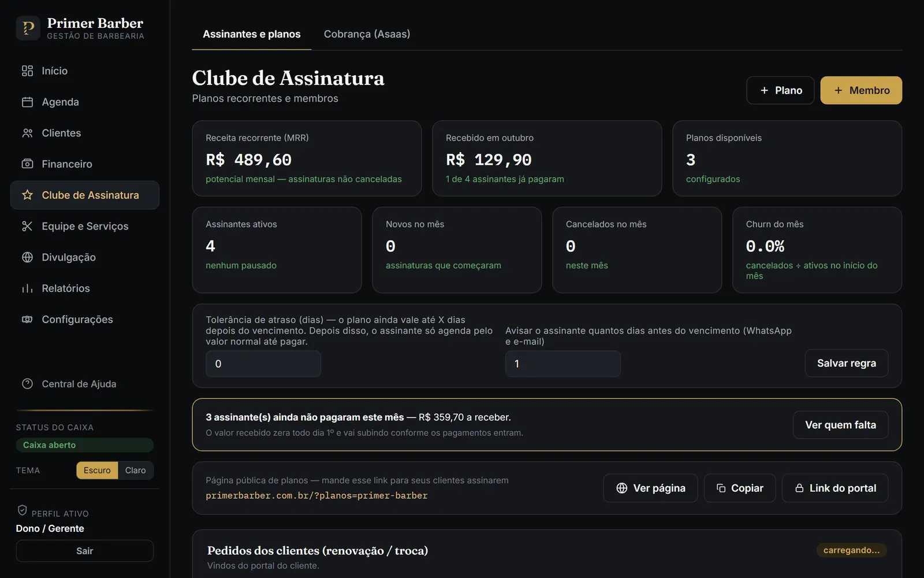Screen dimensions: 924x578
Task: Click '3 assinante(s) ainda não pagaram este mês' text
Action: pos(305,417)
